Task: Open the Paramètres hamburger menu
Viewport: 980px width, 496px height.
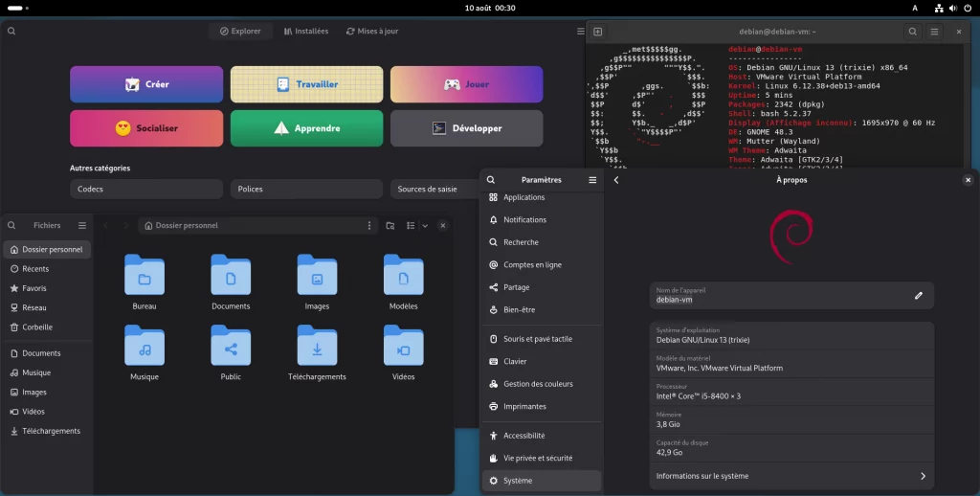Action: tap(592, 180)
